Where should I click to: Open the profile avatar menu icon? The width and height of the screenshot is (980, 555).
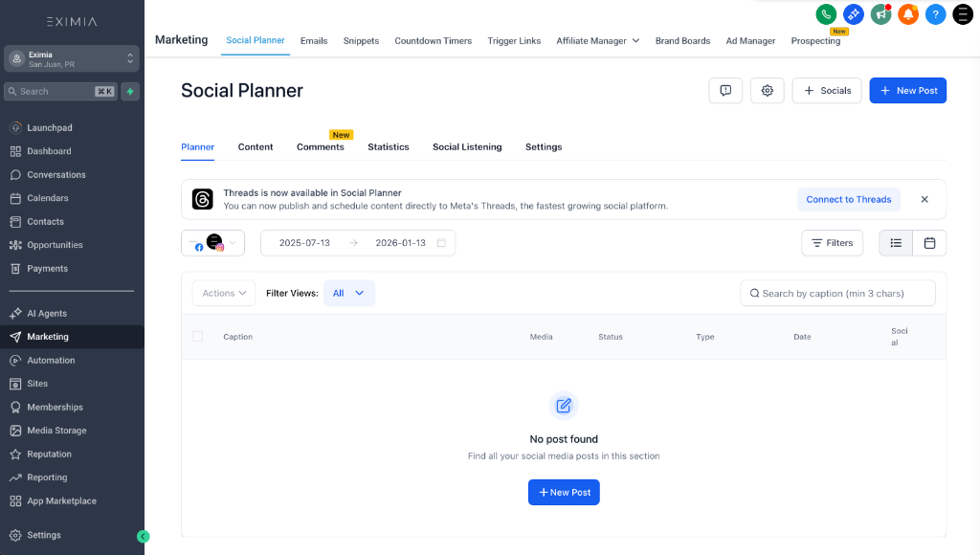[963, 14]
